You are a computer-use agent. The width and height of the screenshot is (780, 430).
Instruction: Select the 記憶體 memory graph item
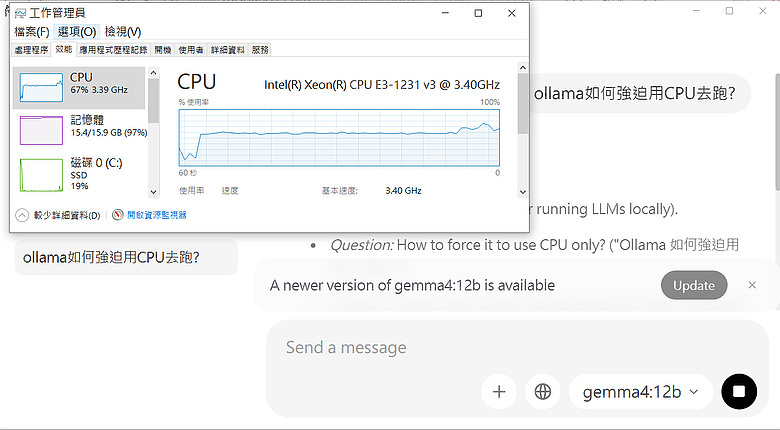pos(80,129)
